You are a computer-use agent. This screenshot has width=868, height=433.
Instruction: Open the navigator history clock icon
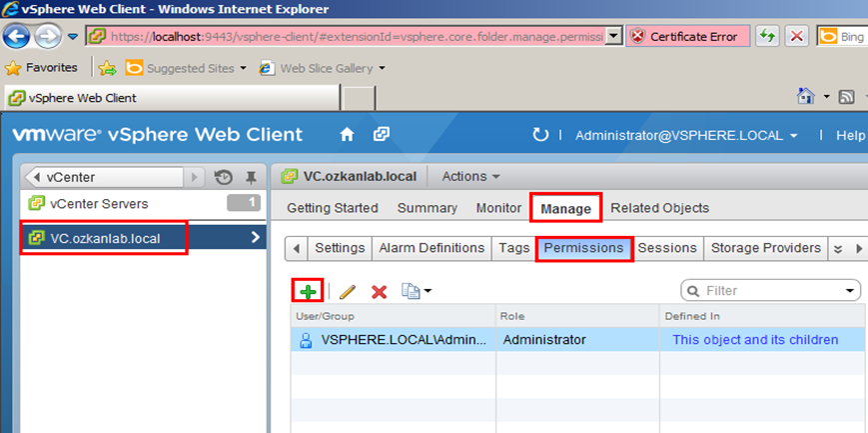[x=223, y=177]
